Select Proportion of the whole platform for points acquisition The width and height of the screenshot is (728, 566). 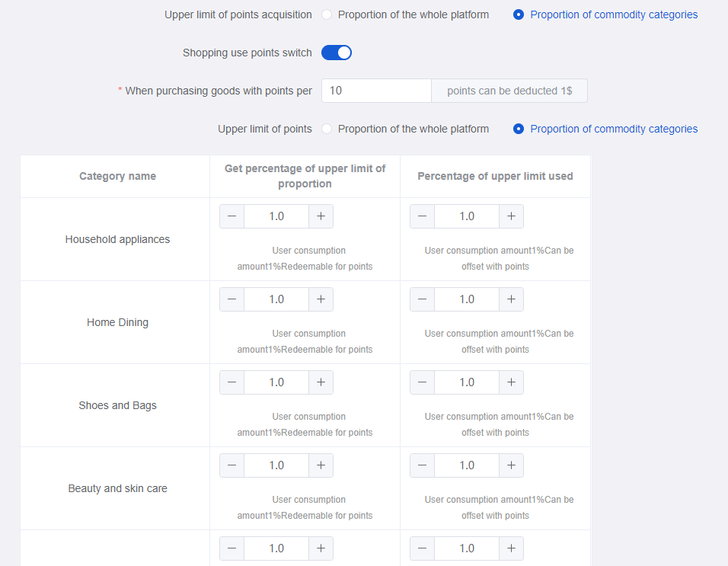pos(327,15)
